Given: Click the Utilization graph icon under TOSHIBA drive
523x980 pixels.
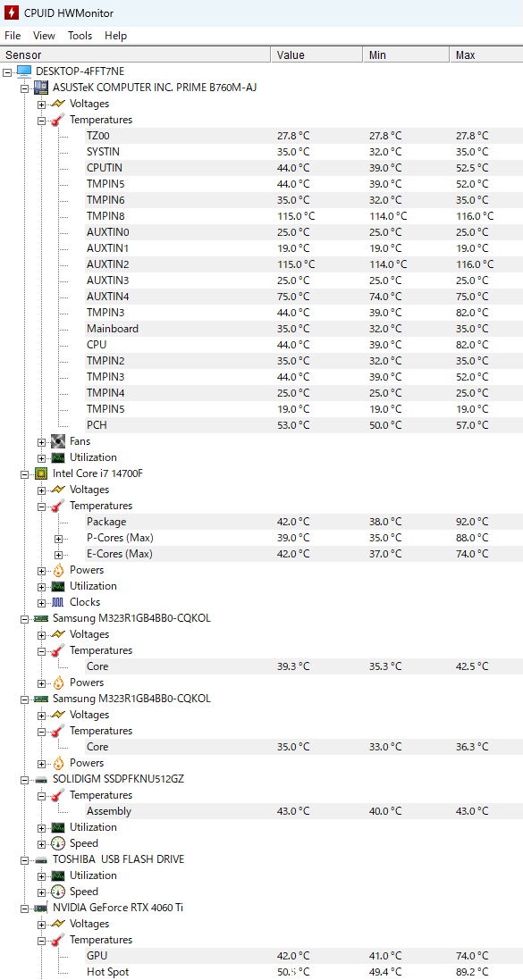Looking at the screenshot, I should [58, 875].
